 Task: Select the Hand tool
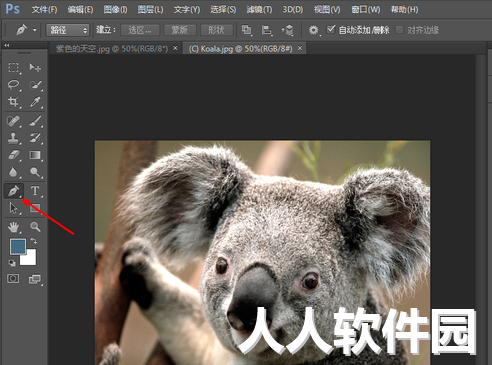coord(13,227)
